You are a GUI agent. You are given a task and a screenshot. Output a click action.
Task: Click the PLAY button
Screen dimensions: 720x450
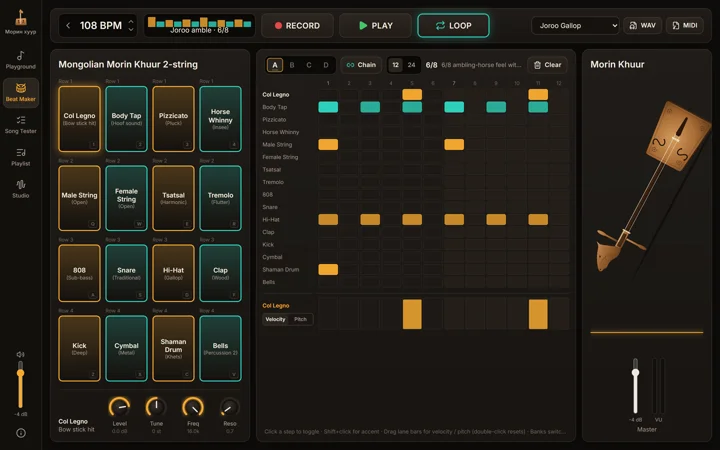click(375, 26)
